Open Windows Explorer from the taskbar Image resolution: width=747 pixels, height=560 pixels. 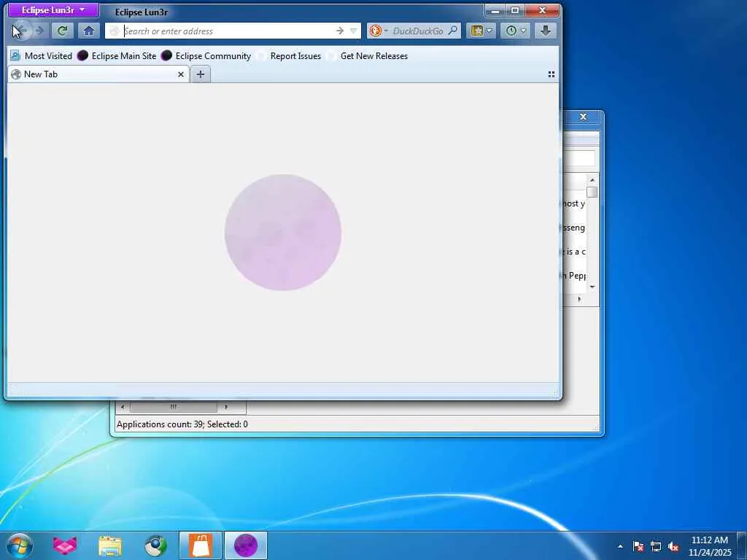(x=110, y=545)
